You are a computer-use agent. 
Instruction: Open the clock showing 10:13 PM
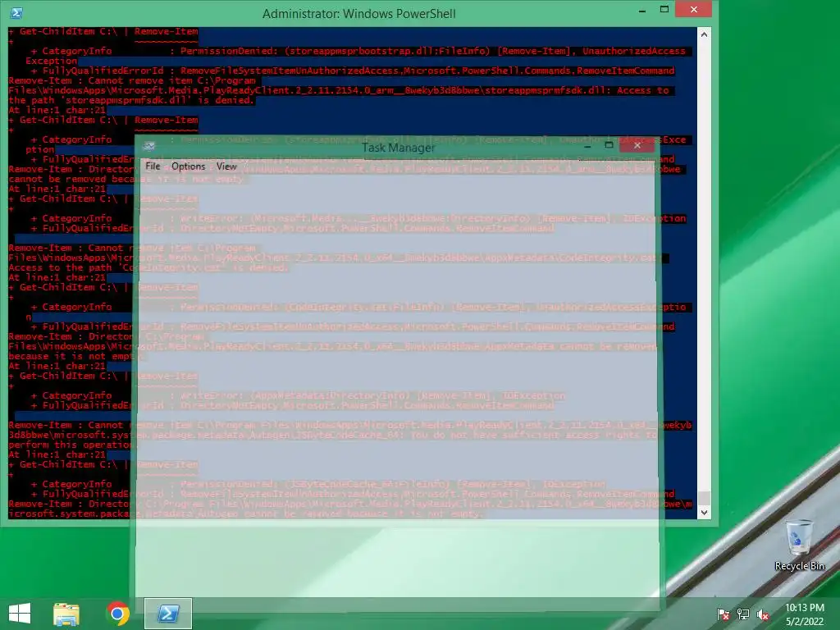pos(805,614)
